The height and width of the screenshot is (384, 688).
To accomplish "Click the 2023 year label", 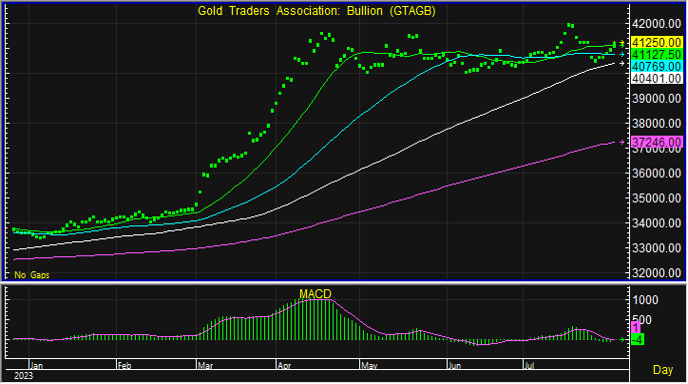I will coord(23,376).
